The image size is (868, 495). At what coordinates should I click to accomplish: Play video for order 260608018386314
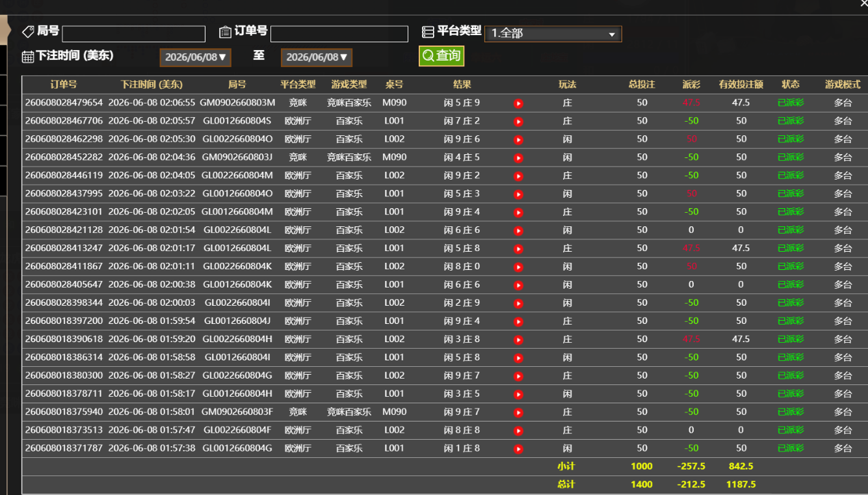coord(518,358)
